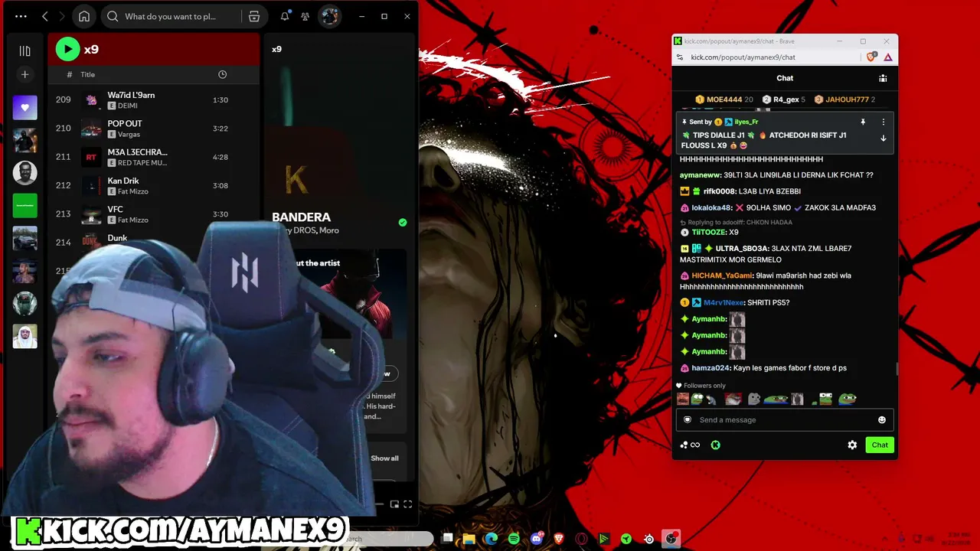
Task: Select the track Kan Drik
Action: (123, 181)
